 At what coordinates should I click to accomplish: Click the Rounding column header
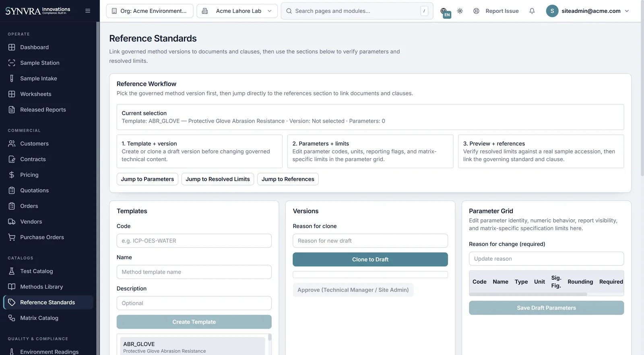580,282
